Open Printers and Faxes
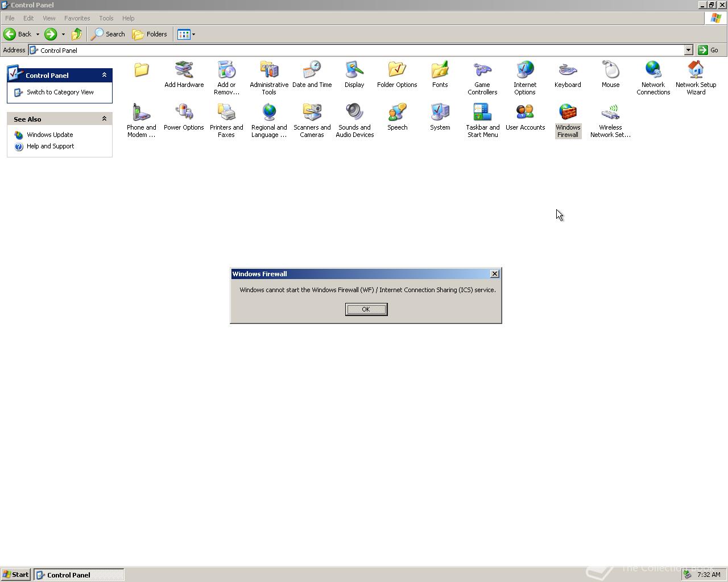The height and width of the screenshot is (582, 728). [x=226, y=120]
